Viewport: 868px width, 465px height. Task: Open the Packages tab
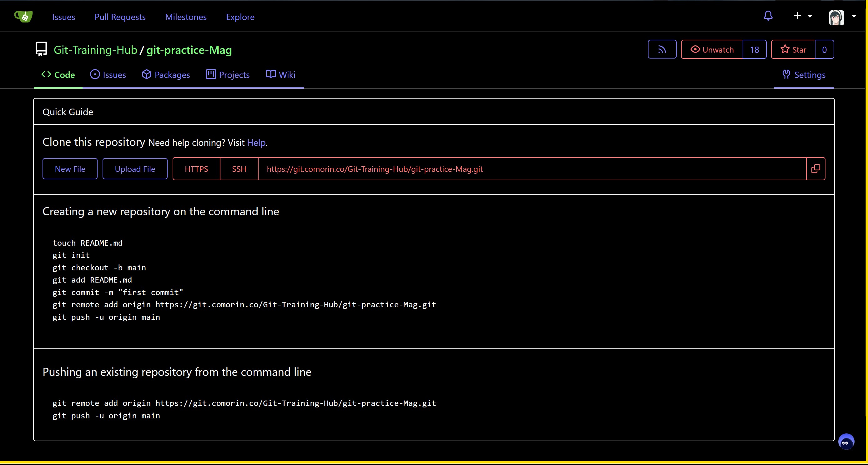[x=166, y=74]
